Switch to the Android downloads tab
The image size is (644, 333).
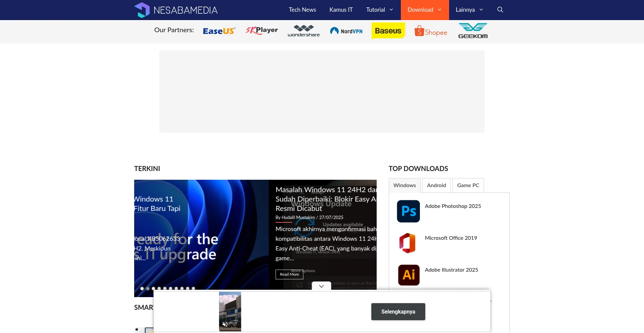[436, 185]
